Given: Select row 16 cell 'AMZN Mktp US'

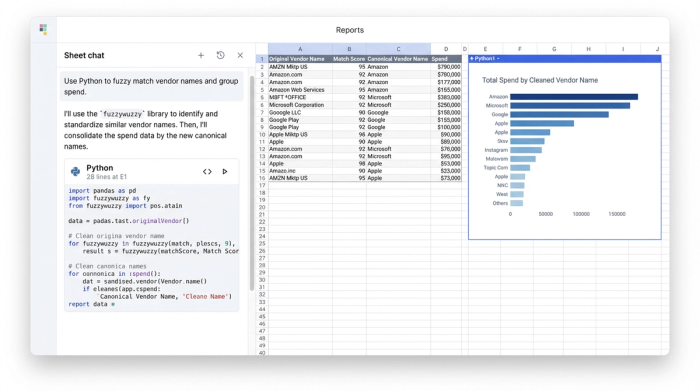Looking at the screenshot, I should (300, 178).
